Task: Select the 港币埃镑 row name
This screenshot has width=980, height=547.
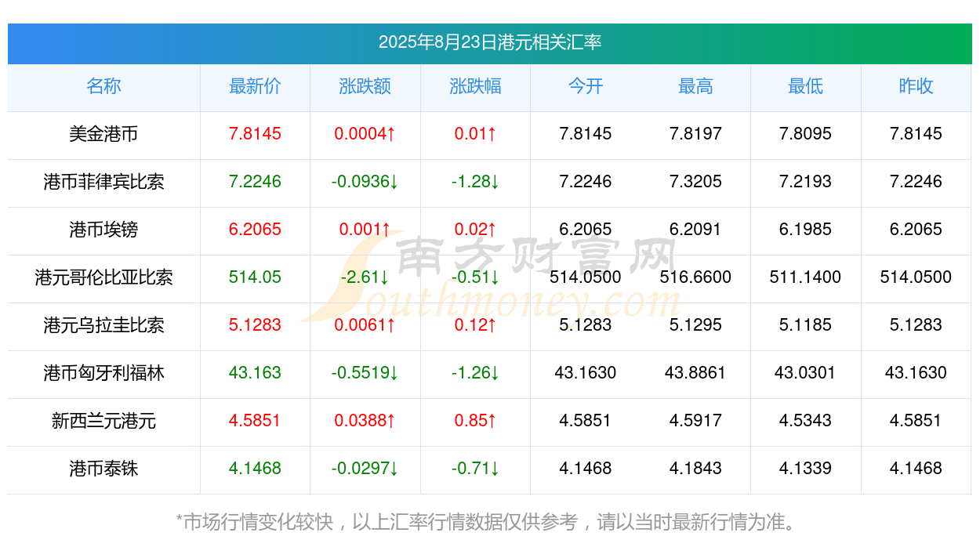Action: click(x=103, y=230)
